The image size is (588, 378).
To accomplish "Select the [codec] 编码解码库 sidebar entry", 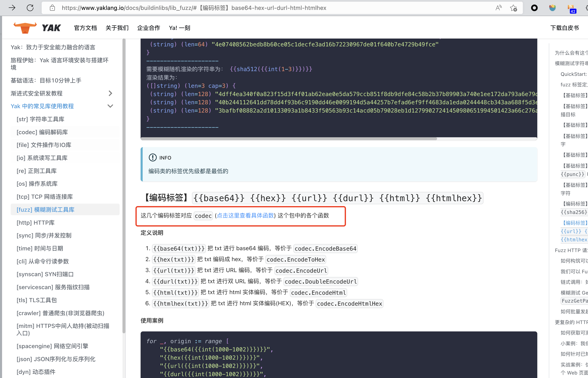I will [x=42, y=132].
